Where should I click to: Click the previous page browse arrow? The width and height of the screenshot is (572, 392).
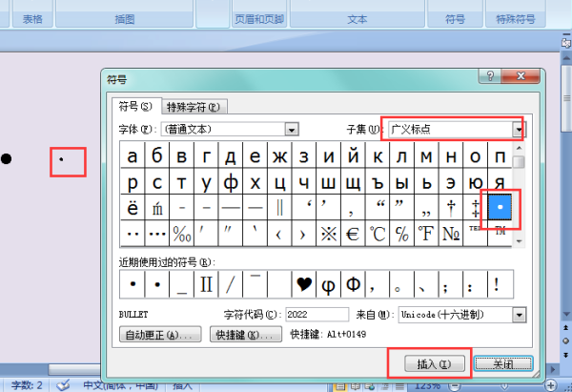coord(565,327)
